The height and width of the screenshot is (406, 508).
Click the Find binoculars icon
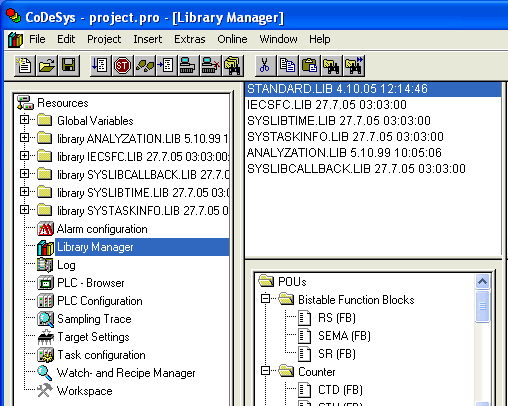point(331,65)
